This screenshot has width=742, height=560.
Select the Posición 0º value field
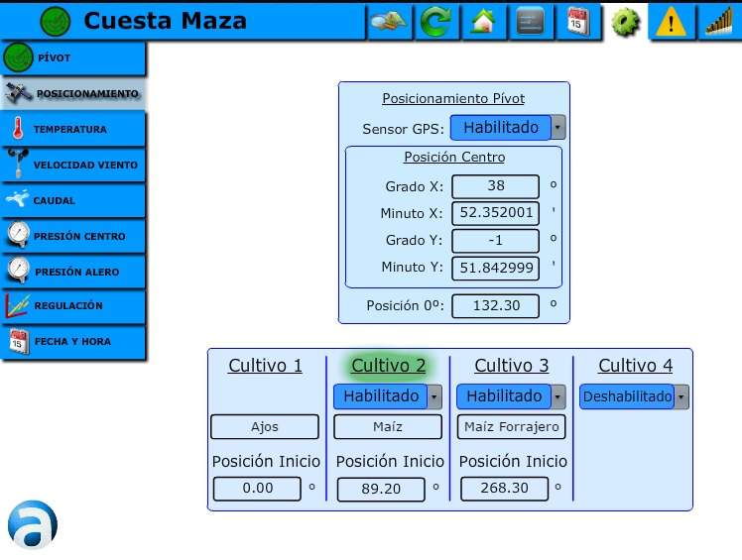pyautogui.click(x=495, y=306)
